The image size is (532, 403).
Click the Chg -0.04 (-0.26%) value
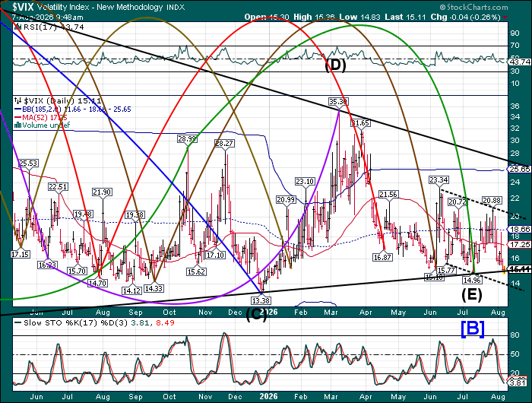click(465, 17)
